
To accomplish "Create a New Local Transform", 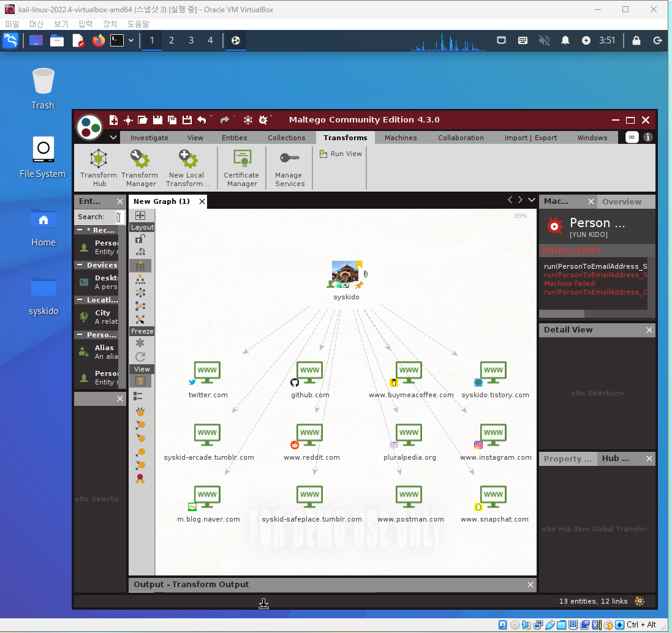I will tap(187, 168).
